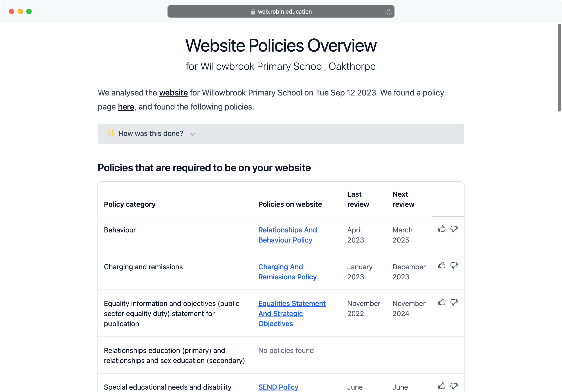Thumbs down the Behaviour policy row
The height and width of the screenshot is (392, 562).
click(454, 229)
